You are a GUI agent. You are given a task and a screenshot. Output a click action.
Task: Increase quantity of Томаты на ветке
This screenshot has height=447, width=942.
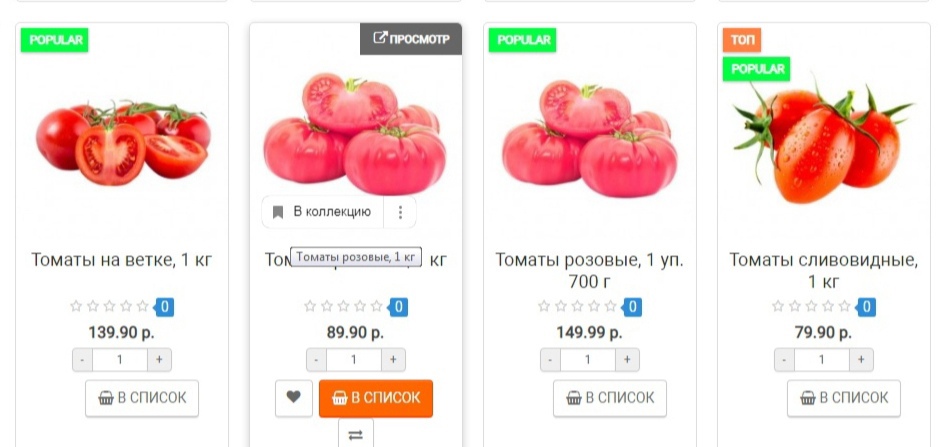(159, 360)
